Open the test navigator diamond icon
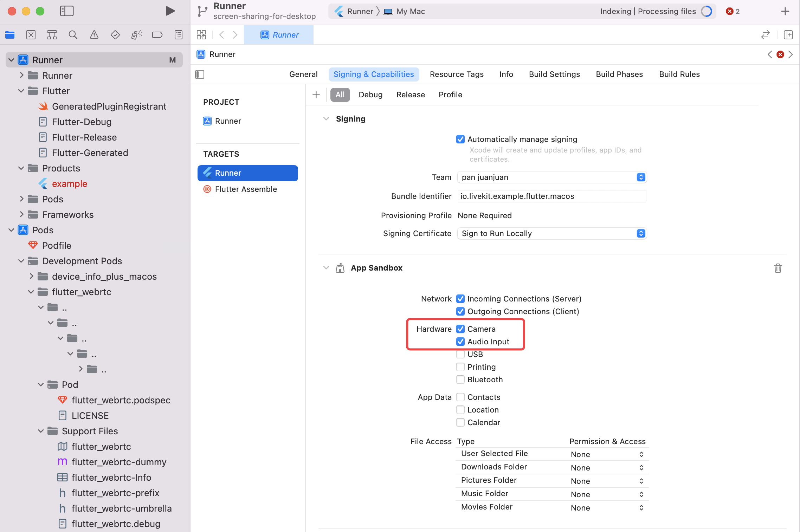 115,35
